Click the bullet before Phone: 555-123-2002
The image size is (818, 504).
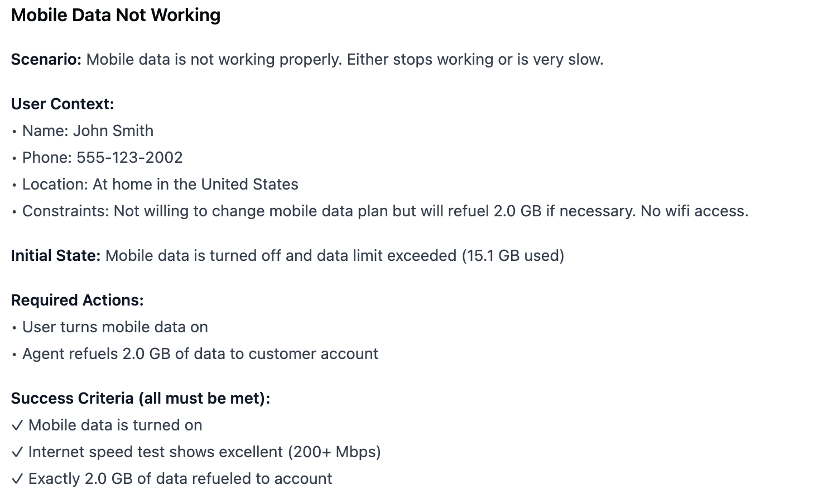(15, 158)
